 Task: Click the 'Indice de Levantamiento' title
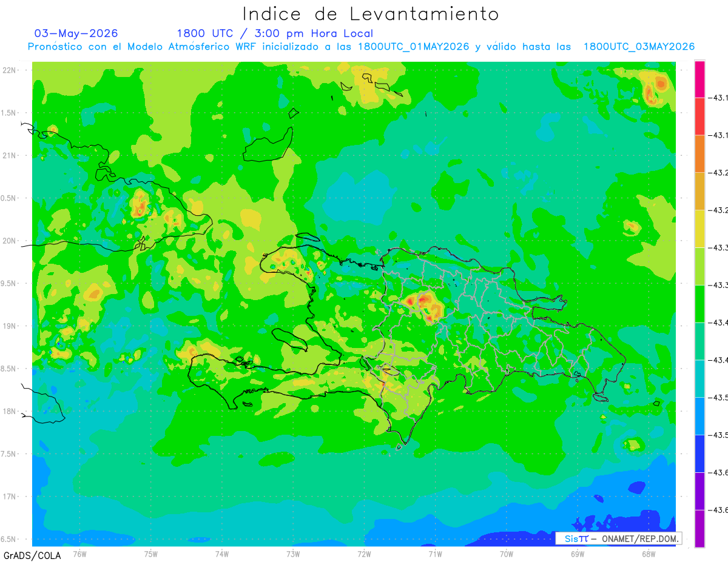[x=371, y=14]
